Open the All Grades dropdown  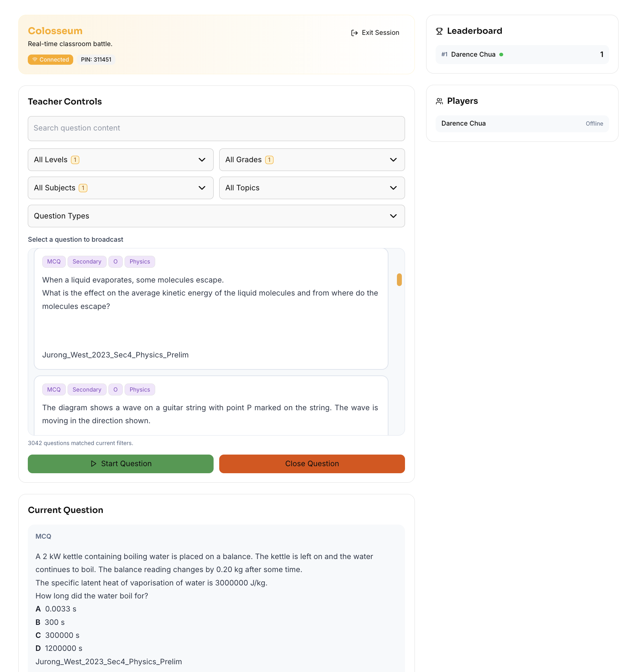[312, 160]
